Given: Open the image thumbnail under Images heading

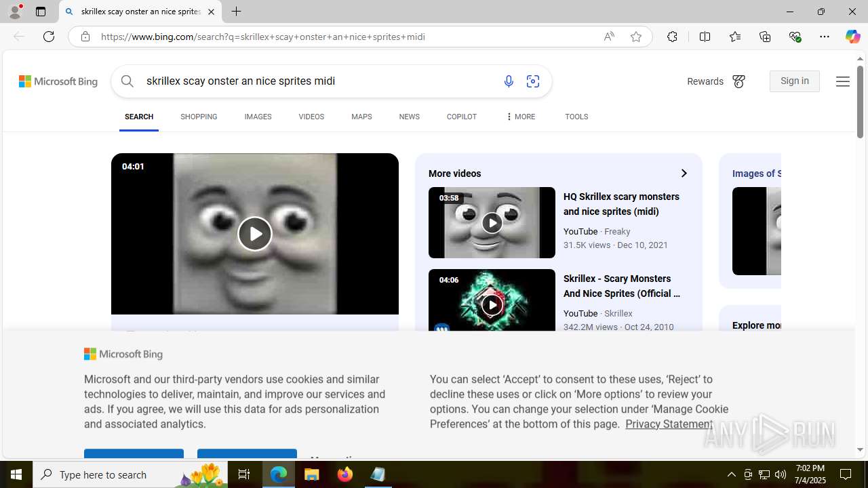Looking at the screenshot, I should (756, 231).
